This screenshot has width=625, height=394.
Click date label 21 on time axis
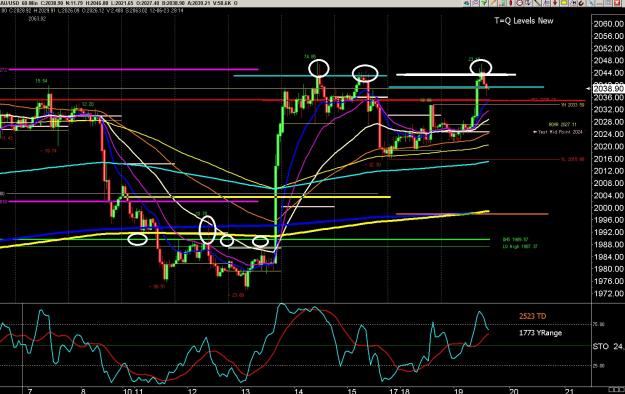coord(570,391)
